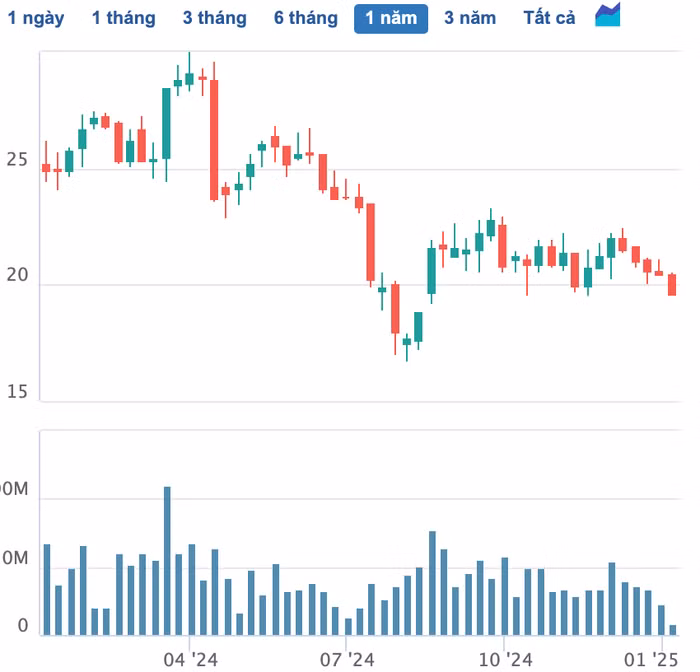700x672 pixels.
Task: Click the last red candle at the right edge
Action: (x=672, y=284)
